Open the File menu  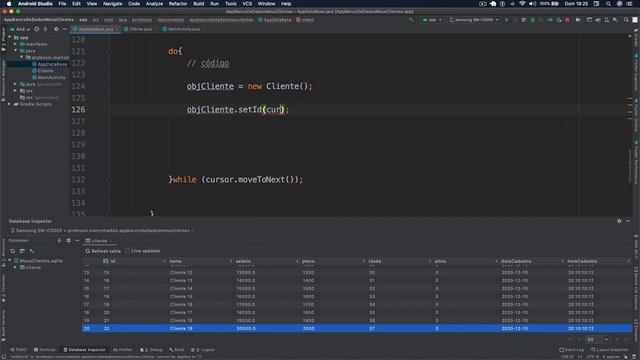click(x=62, y=4)
